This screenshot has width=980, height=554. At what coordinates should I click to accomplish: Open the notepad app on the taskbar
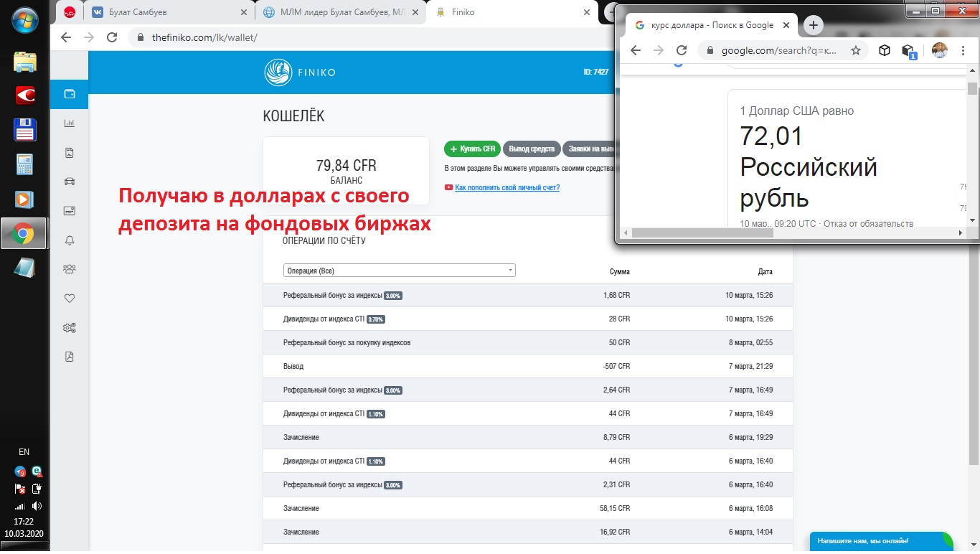(24, 267)
